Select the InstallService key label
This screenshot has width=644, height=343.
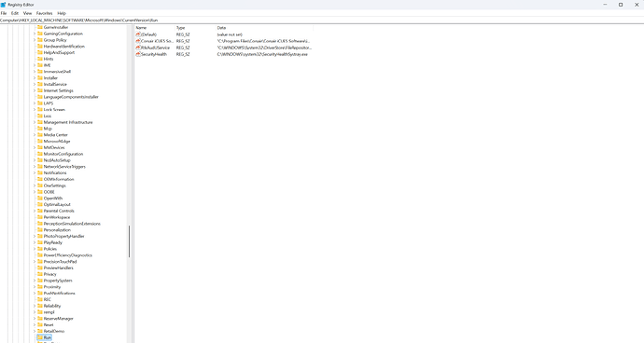55,84
